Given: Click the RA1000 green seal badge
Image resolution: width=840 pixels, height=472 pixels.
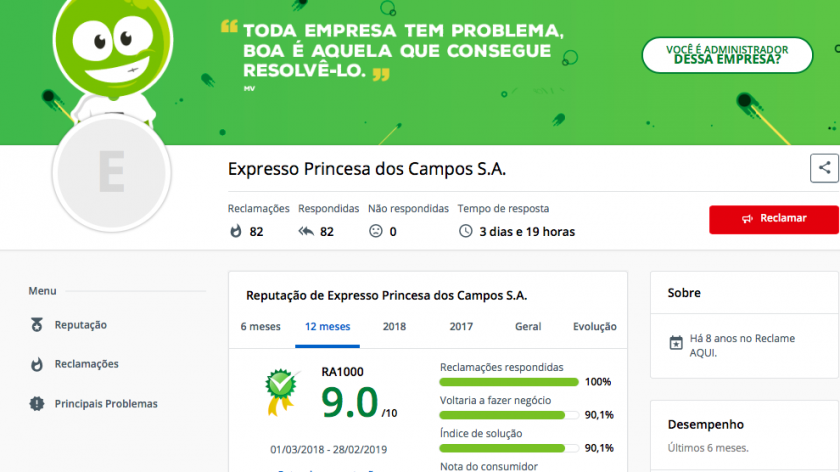Looking at the screenshot, I should [x=281, y=391].
